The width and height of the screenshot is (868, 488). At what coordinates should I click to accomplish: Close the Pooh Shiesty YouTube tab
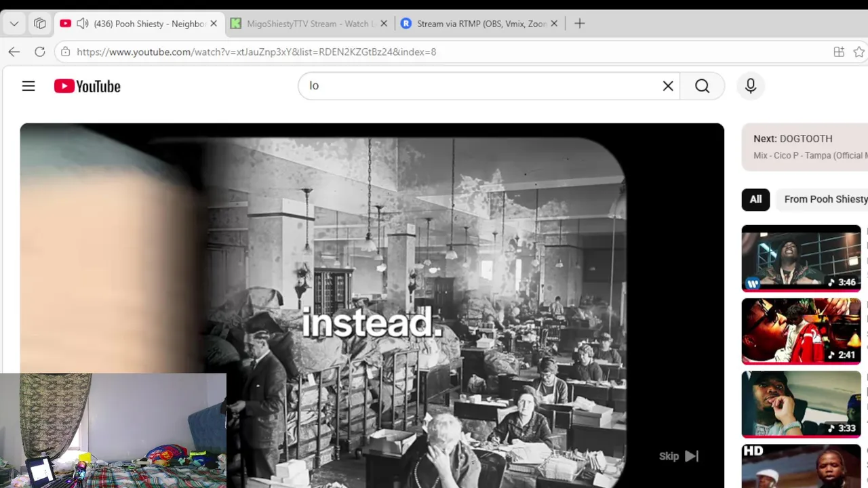(x=214, y=24)
